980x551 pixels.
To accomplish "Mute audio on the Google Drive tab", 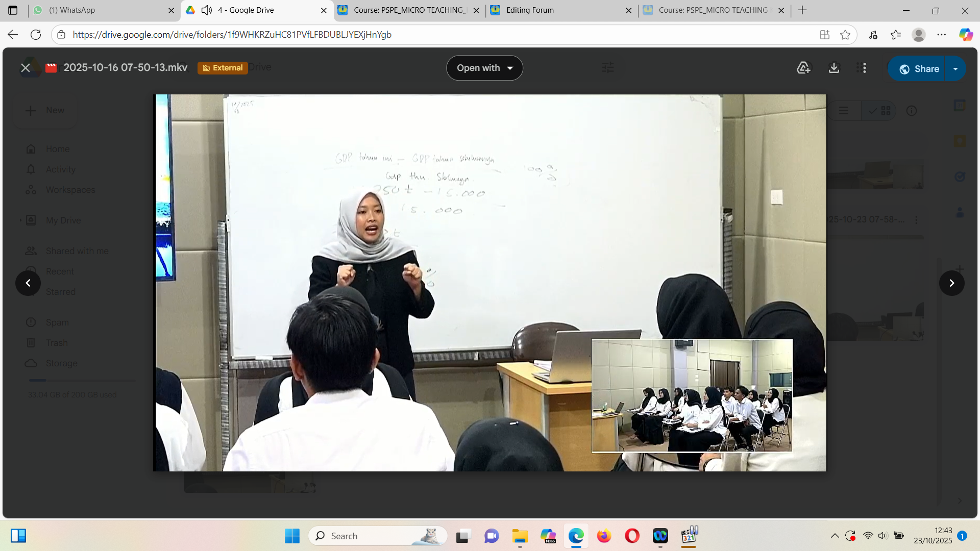I will point(206,10).
